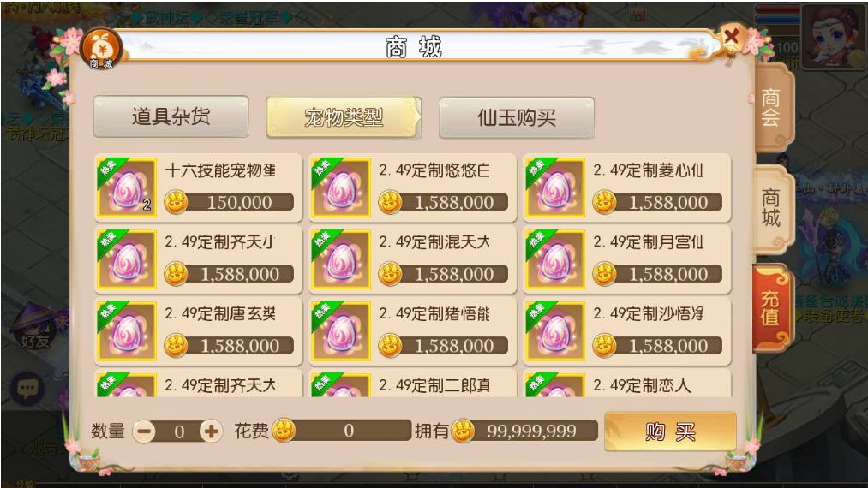Select the 十六技能宠物蛋 egg icon
868x488 pixels.
127,188
